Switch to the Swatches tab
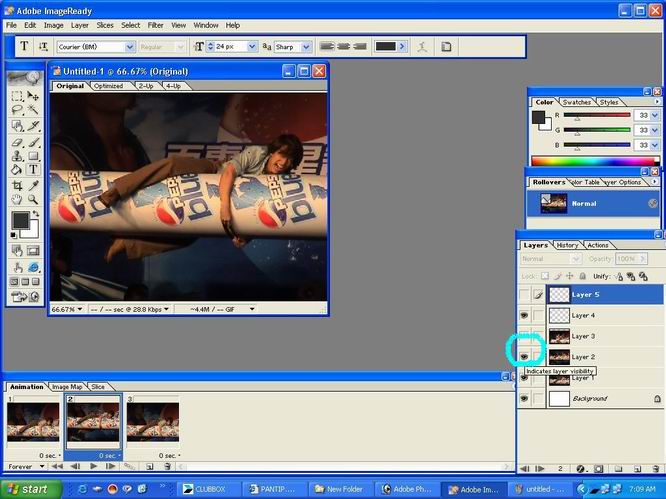This screenshot has height=499, width=666. pyautogui.click(x=576, y=102)
